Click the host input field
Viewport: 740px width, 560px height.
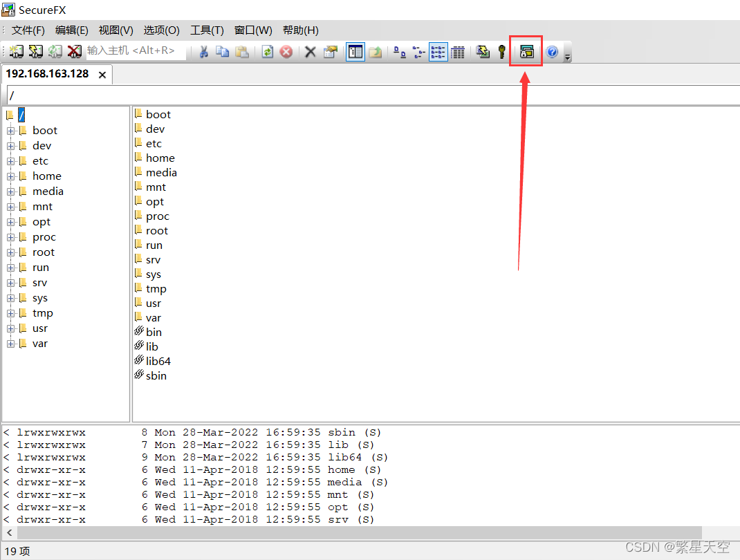[x=136, y=50]
